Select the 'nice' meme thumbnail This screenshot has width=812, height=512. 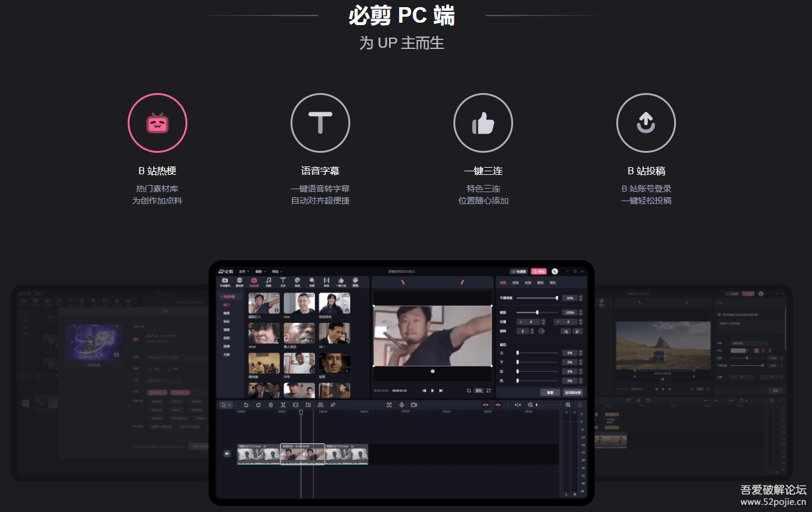pyautogui.click(x=299, y=303)
